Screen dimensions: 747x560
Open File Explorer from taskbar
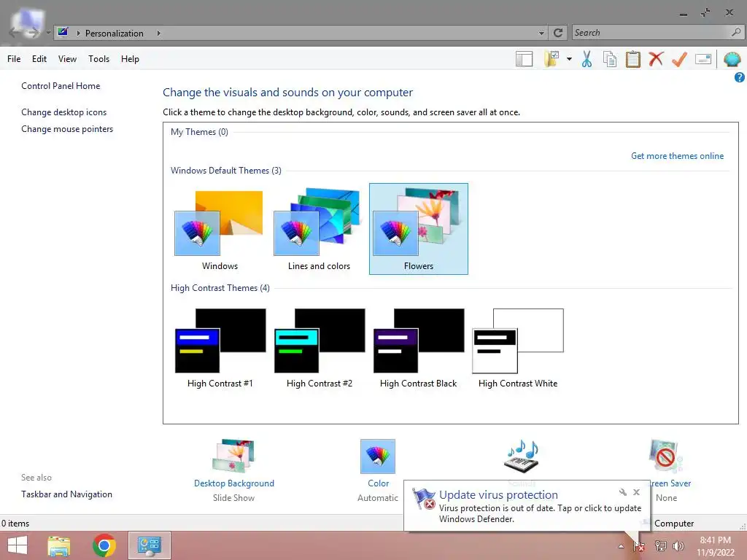coord(59,545)
